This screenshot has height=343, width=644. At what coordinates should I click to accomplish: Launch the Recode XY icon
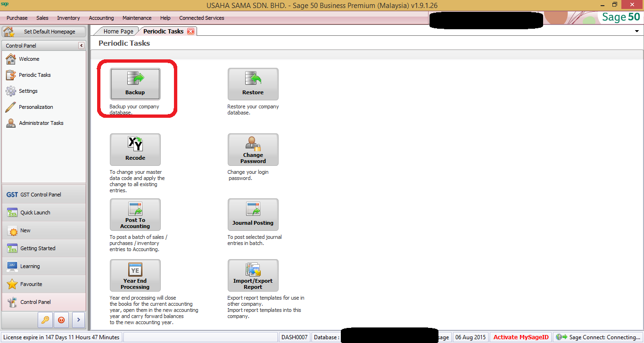[135, 149]
